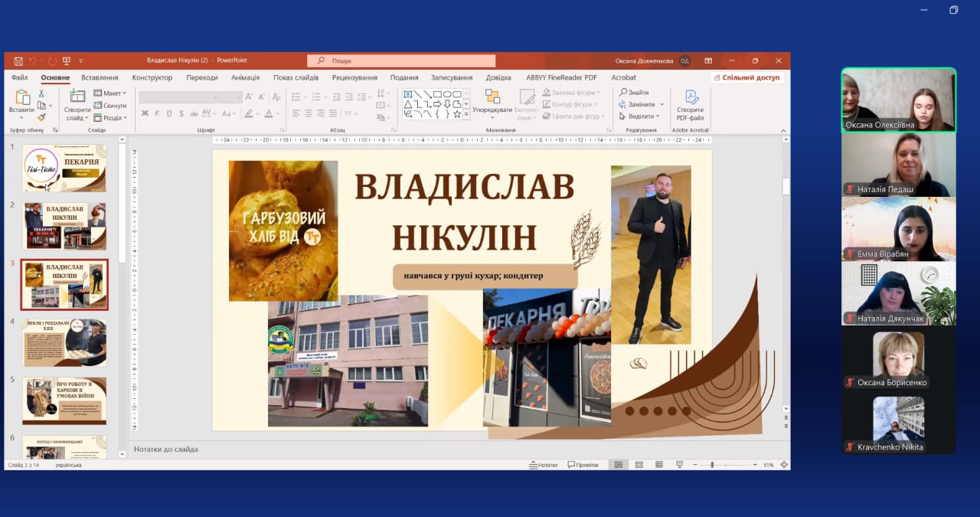
Task: Open the Розділ section dropdown
Action: tap(110, 118)
